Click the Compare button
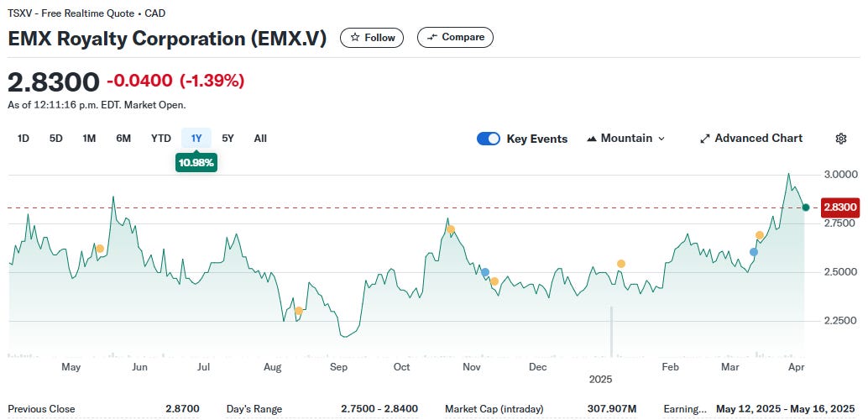The height and width of the screenshot is (420, 868). click(455, 38)
